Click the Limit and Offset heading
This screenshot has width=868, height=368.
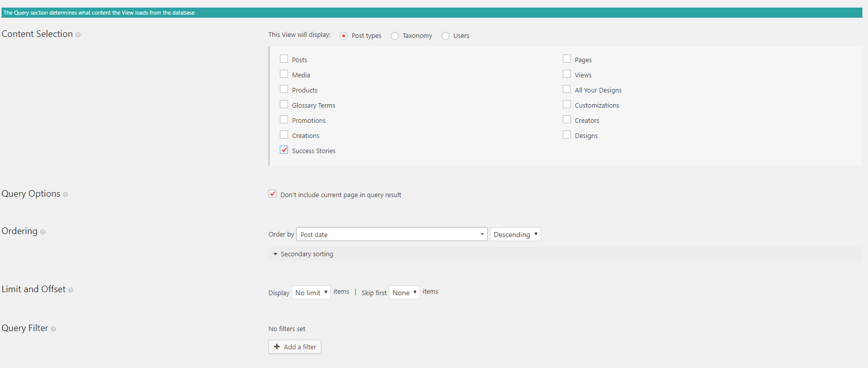(x=34, y=289)
